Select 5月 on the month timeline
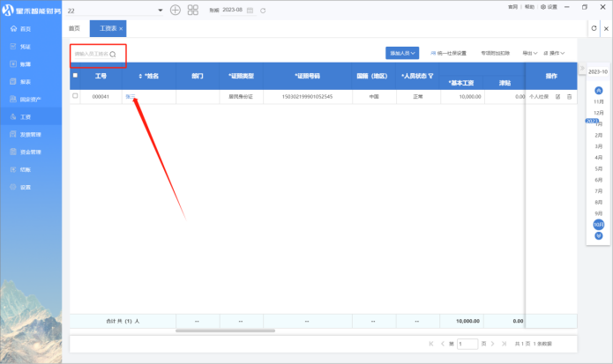 pos(599,168)
